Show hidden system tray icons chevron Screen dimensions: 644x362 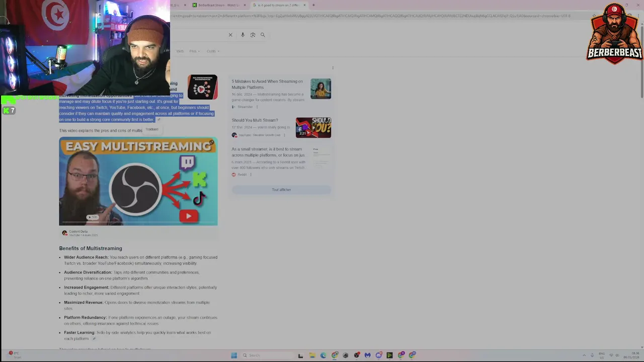pos(584,355)
